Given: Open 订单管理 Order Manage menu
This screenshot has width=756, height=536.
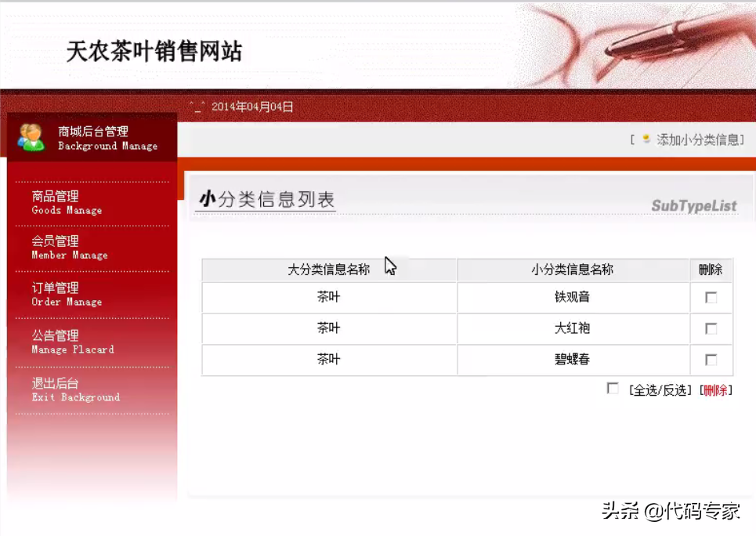Looking at the screenshot, I should 67,295.
